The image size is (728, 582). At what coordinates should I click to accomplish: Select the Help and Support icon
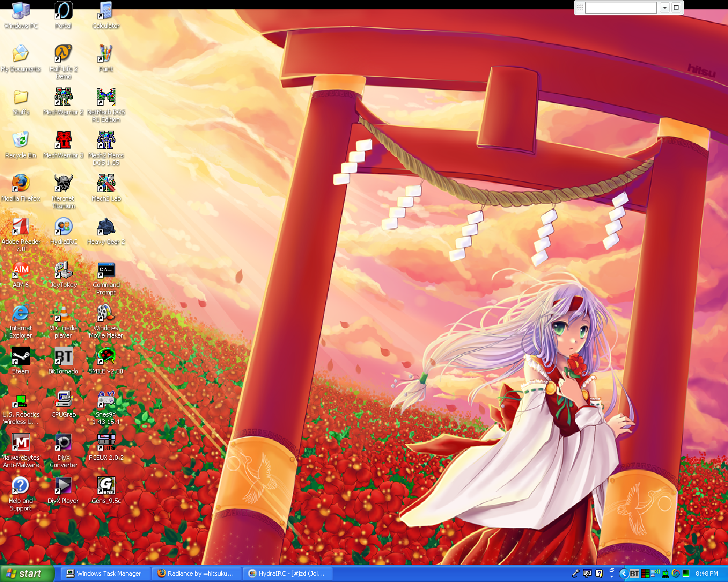click(21, 494)
